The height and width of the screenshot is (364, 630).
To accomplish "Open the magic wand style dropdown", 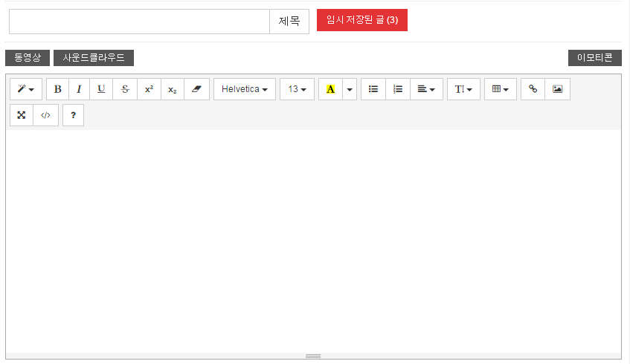I will click(x=26, y=89).
